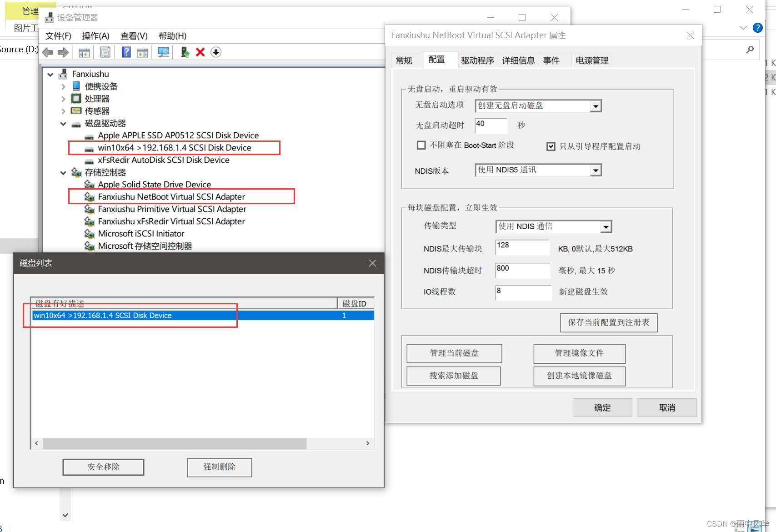Click the show/hide console tree toolbar icon
Image resolution: width=776 pixels, height=532 pixels.
pyautogui.click(x=84, y=52)
